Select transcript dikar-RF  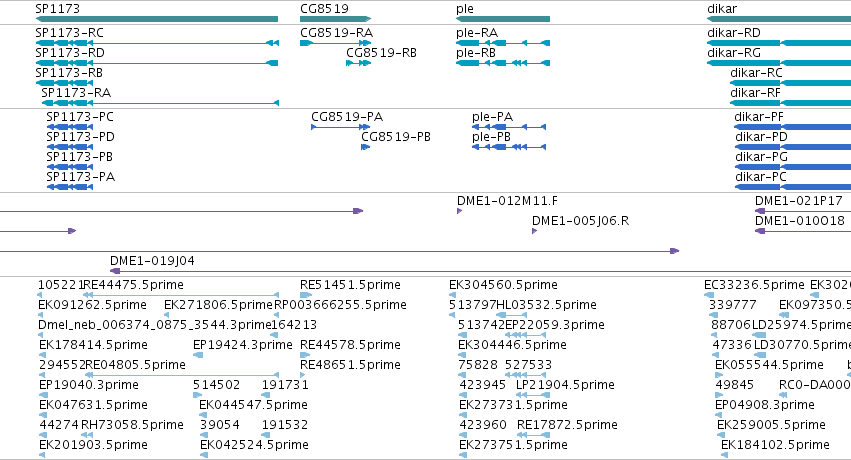[x=755, y=93]
